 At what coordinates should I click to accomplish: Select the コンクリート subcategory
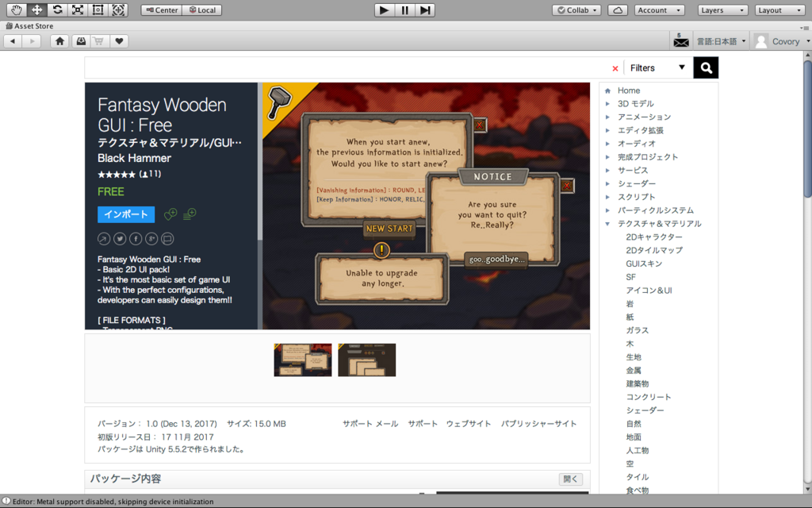point(649,397)
